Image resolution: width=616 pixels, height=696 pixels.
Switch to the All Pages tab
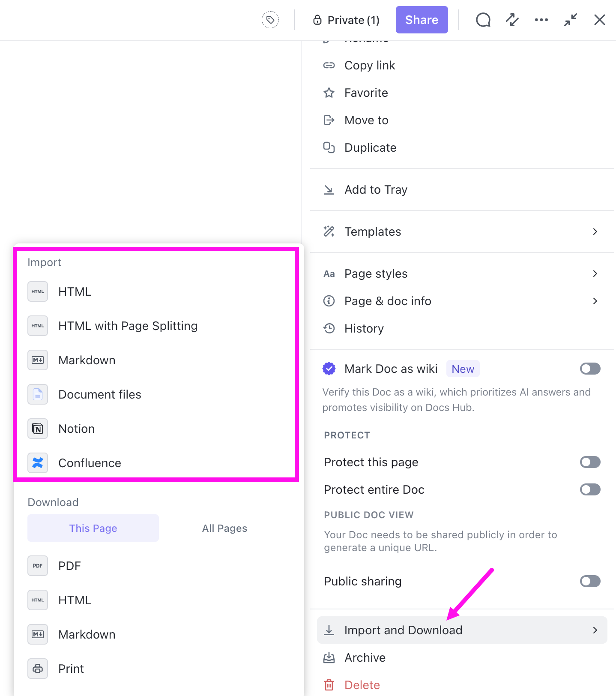tap(224, 528)
